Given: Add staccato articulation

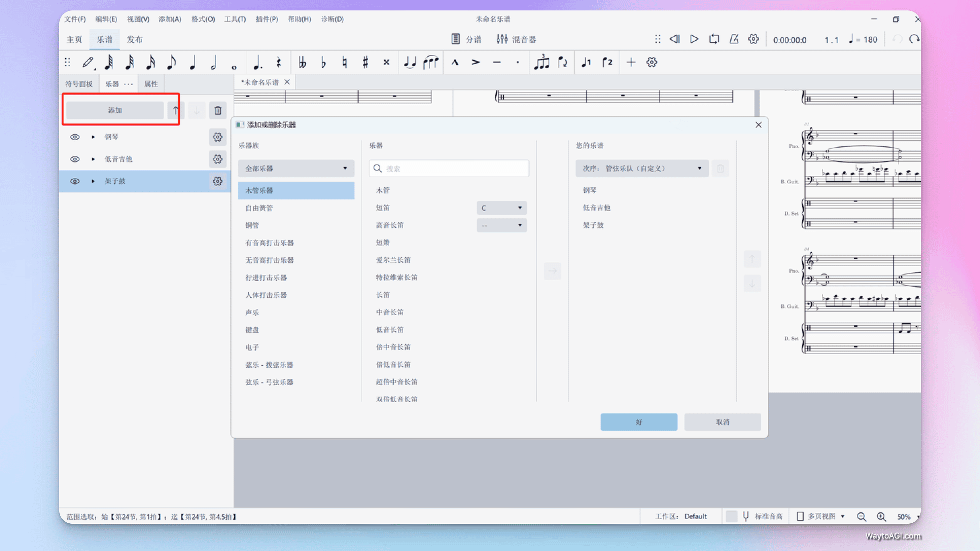Looking at the screenshot, I should (x=517, y=62).
